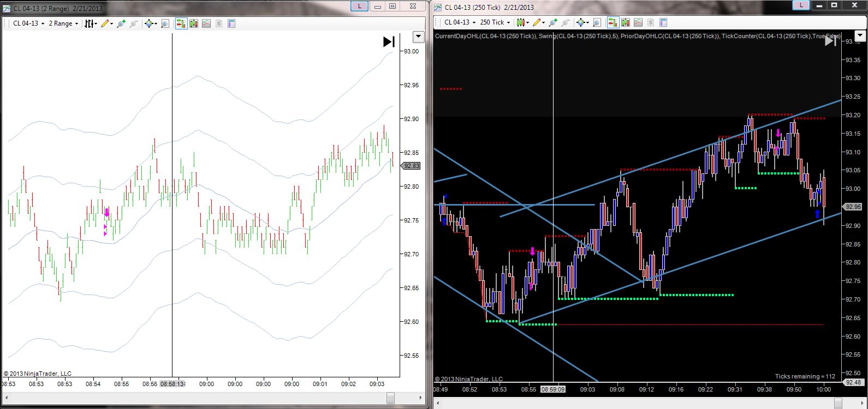Click the 92.48 price label in the 250 Tick window
This screenshot has height=409, width=868.
853,383
